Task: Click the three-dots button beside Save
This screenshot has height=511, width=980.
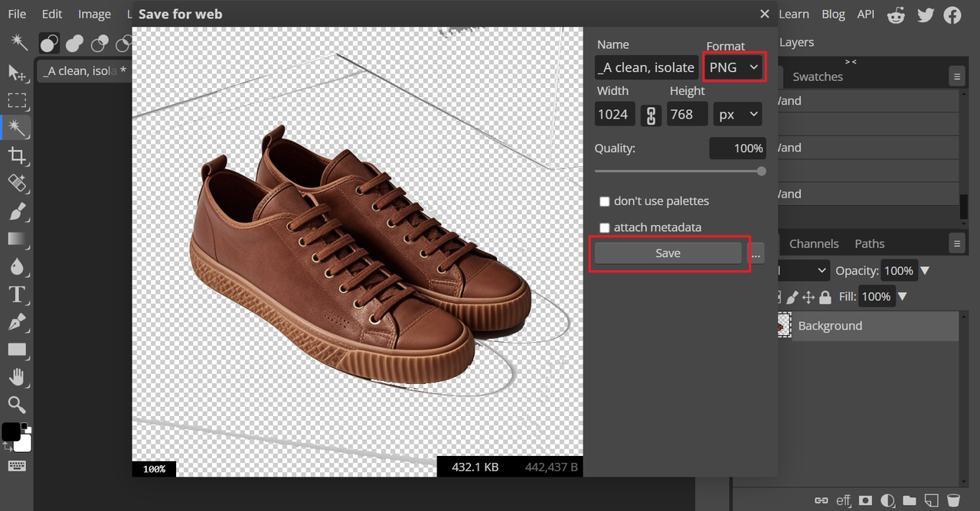Action: 756,253
